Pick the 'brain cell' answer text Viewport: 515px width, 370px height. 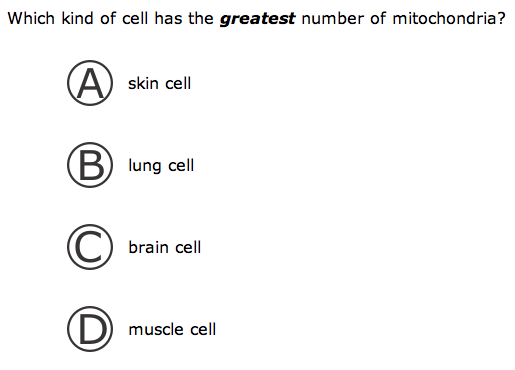point(165,247)
